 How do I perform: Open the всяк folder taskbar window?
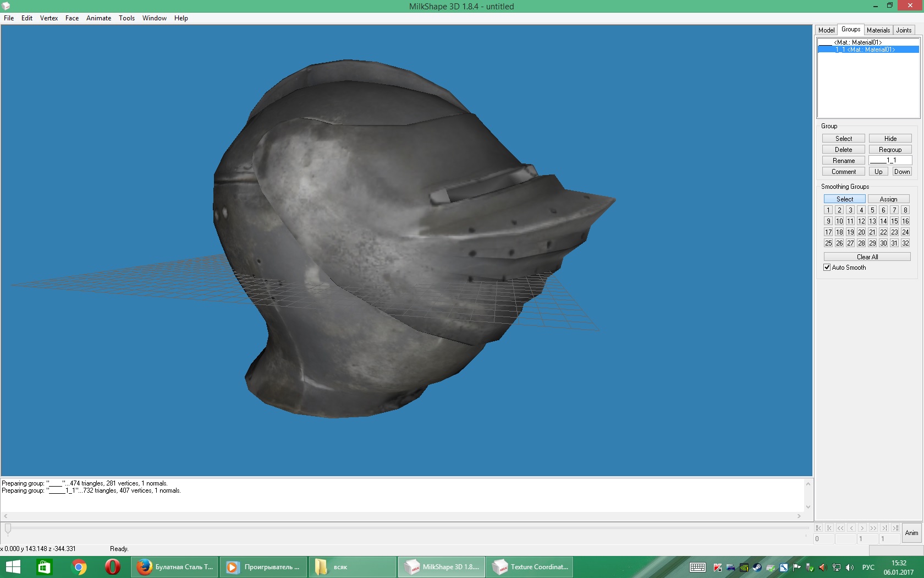click(353, 567)
